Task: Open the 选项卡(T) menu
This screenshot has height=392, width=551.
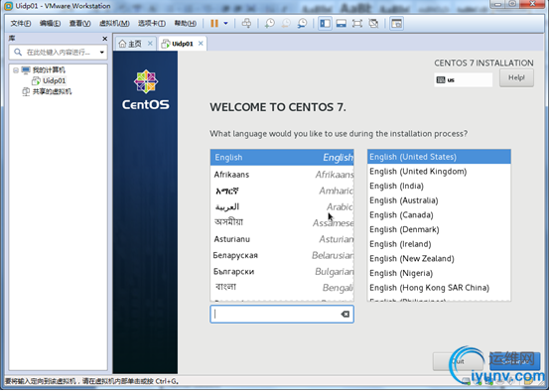Action: click(x=152, y=24)
